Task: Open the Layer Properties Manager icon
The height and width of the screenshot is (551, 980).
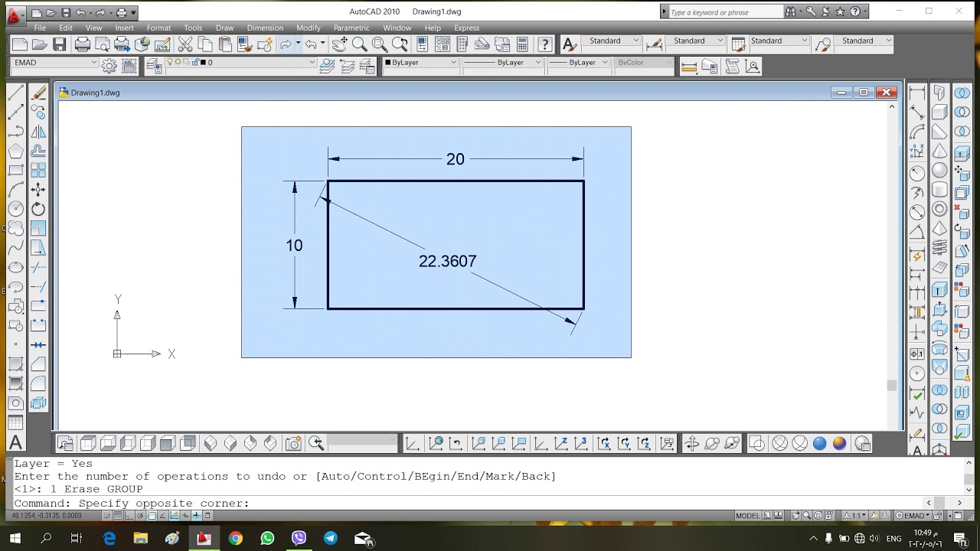Action: [153, 66]
